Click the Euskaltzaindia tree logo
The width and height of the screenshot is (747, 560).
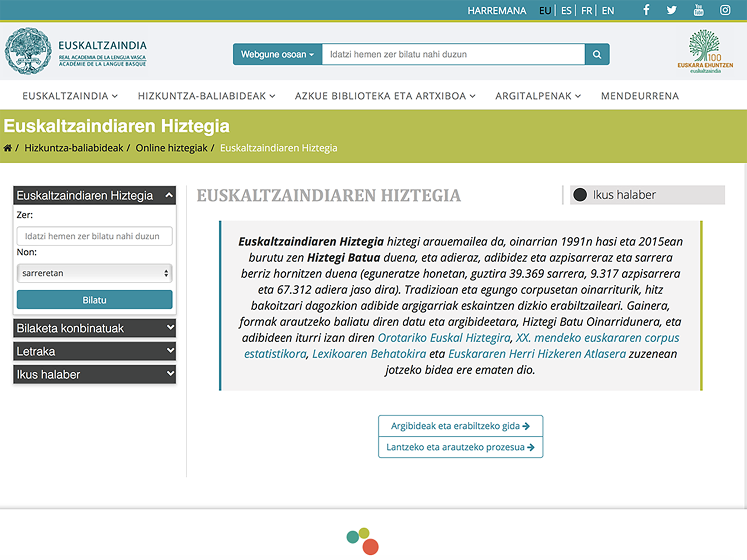29,50
